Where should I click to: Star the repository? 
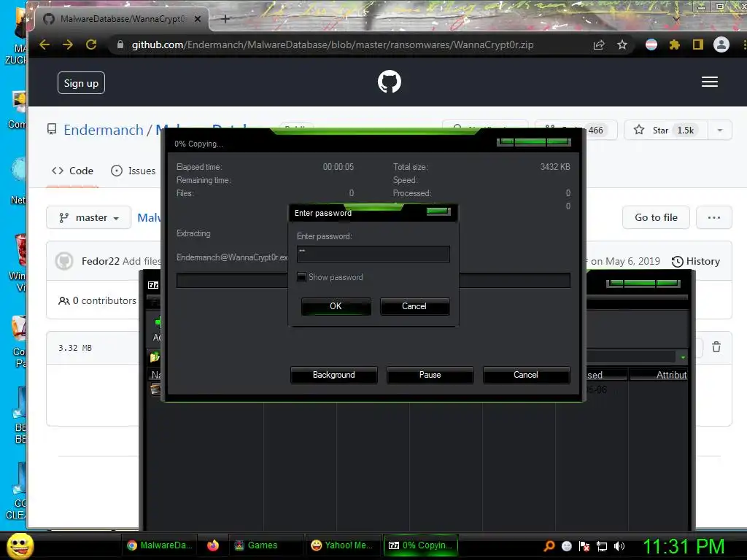pos(666,130)
